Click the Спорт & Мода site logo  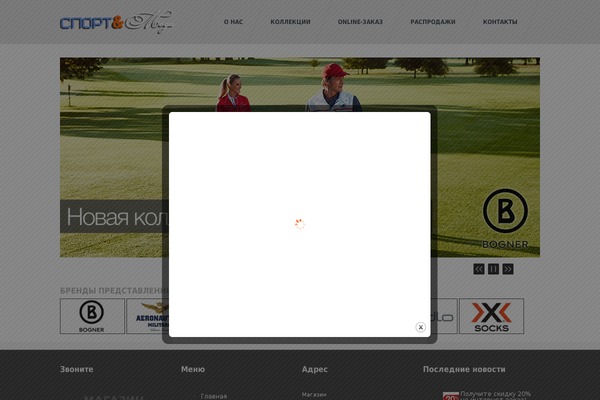coord(116,23)
